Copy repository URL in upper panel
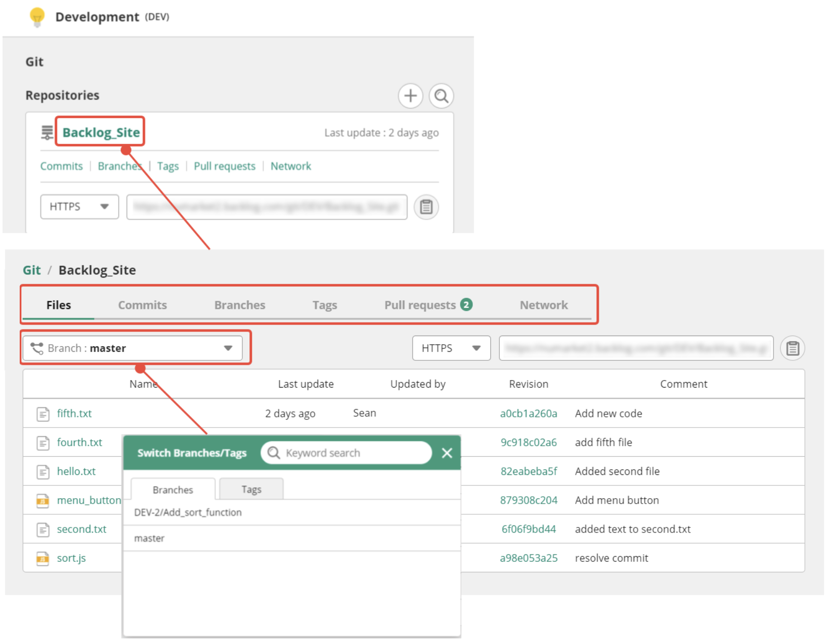Viewport: 825px width, 644px height. [426, 207]
